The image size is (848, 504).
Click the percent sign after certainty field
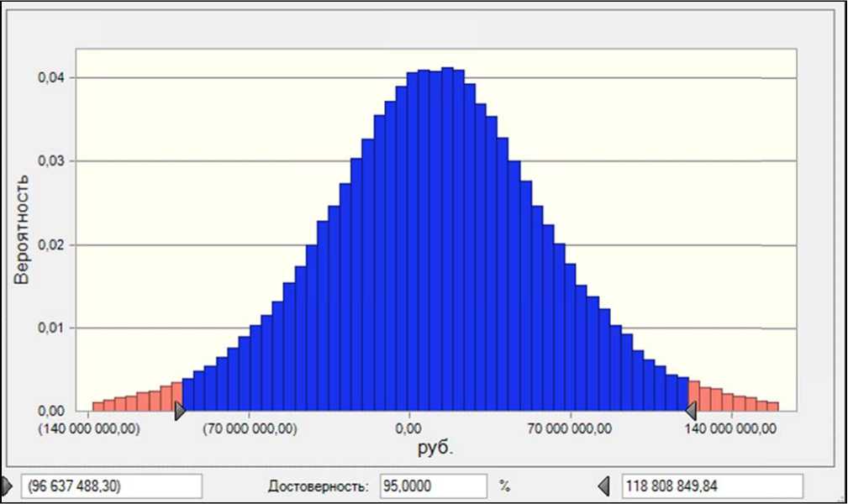(504, 486)
